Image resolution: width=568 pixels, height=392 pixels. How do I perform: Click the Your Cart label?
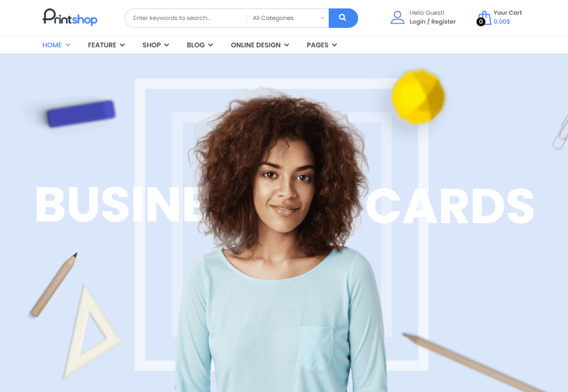tap(508, 13)
